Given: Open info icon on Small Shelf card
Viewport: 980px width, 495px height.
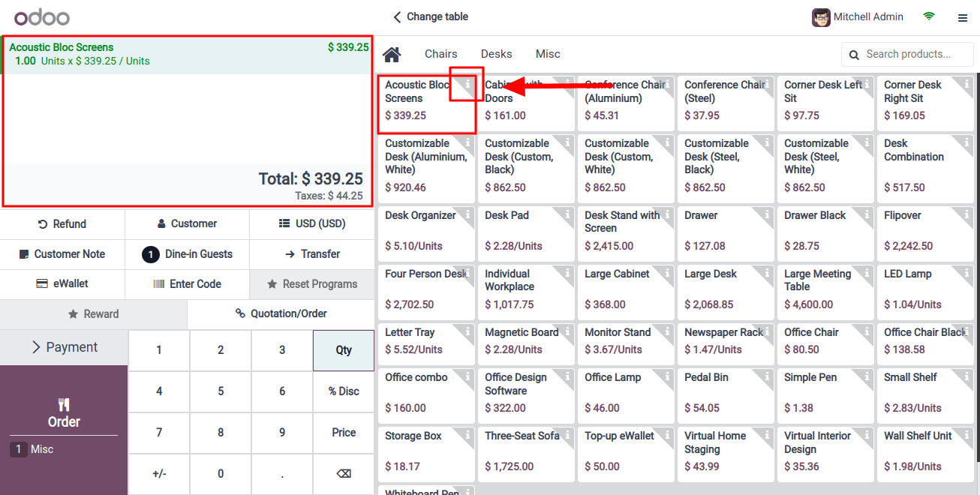Looking at the screenshot, I should pos(966,376).
